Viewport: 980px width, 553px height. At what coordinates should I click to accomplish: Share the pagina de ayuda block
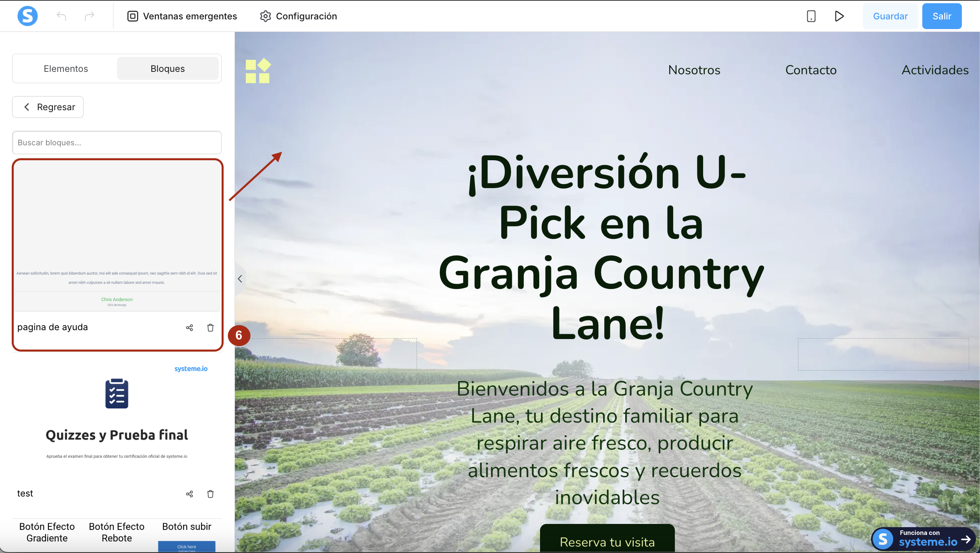189,328
